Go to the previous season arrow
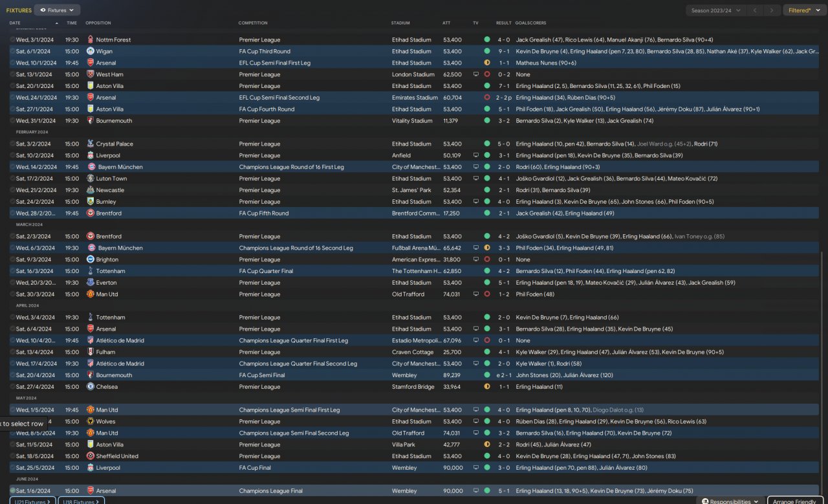The height and width of the screenshot is (504, 828). pyautogui.click(x=755, y=10)
